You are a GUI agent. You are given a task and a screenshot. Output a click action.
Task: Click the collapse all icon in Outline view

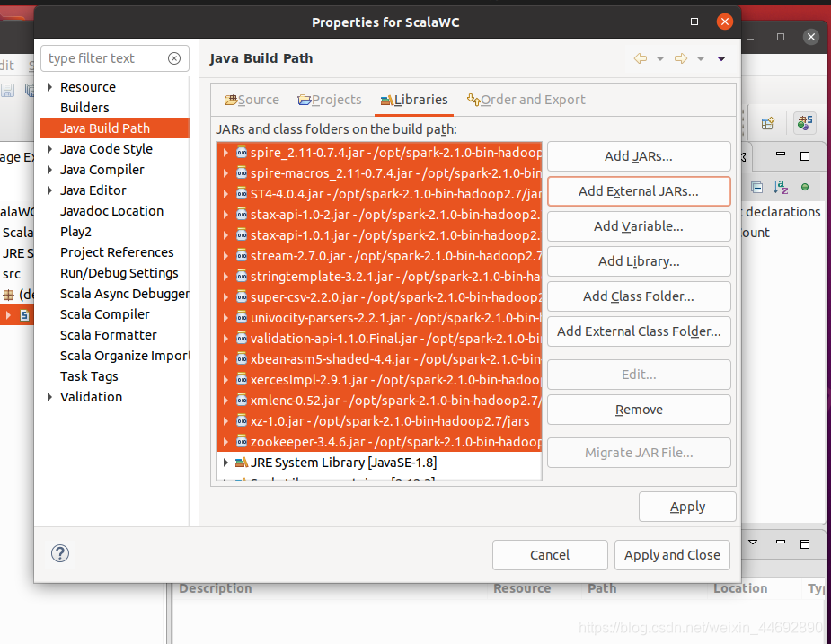(x=756, y=187)
